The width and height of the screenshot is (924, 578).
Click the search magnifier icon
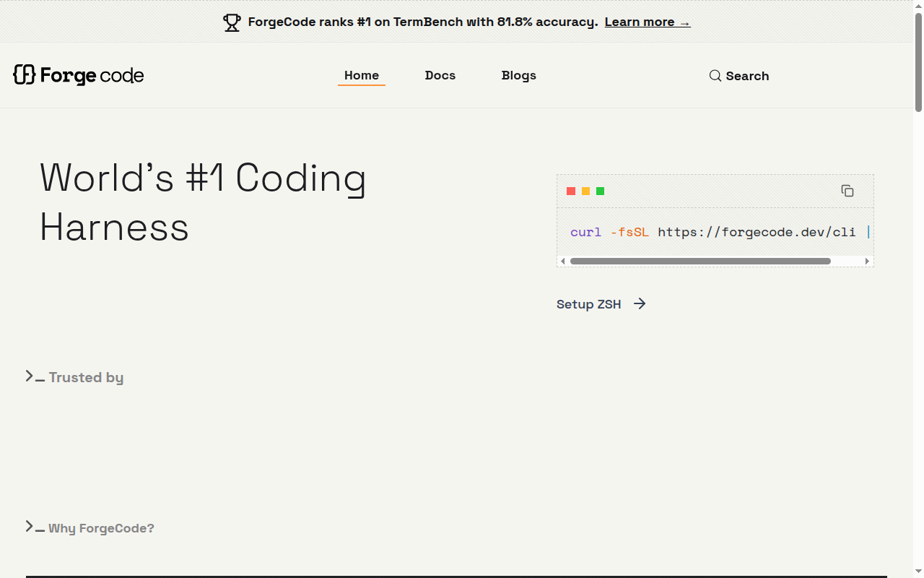[x=715, y=76]
